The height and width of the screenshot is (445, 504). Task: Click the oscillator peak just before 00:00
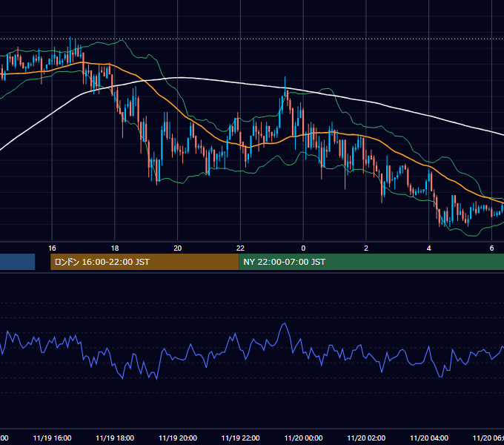point(284,324)
